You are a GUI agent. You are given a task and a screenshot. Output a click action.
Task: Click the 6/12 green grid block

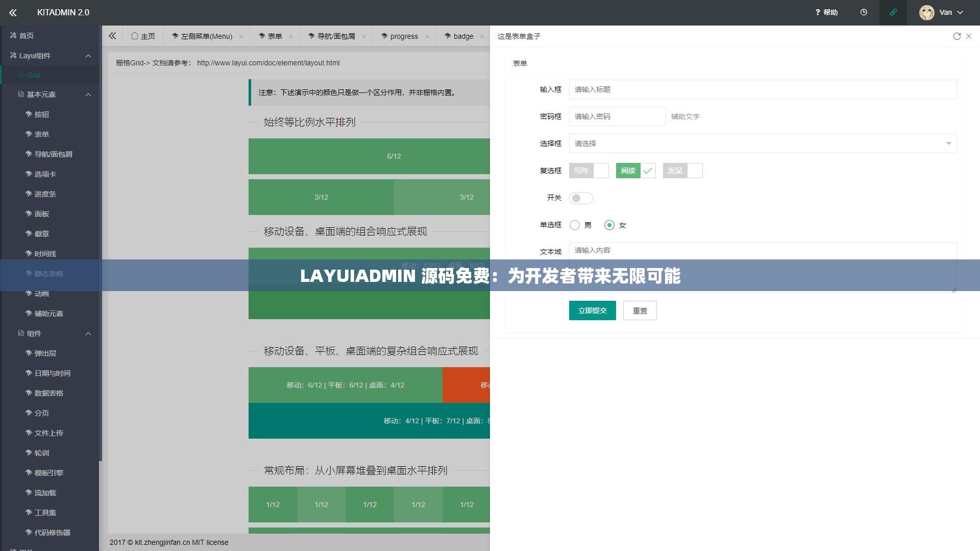[369, 156]
